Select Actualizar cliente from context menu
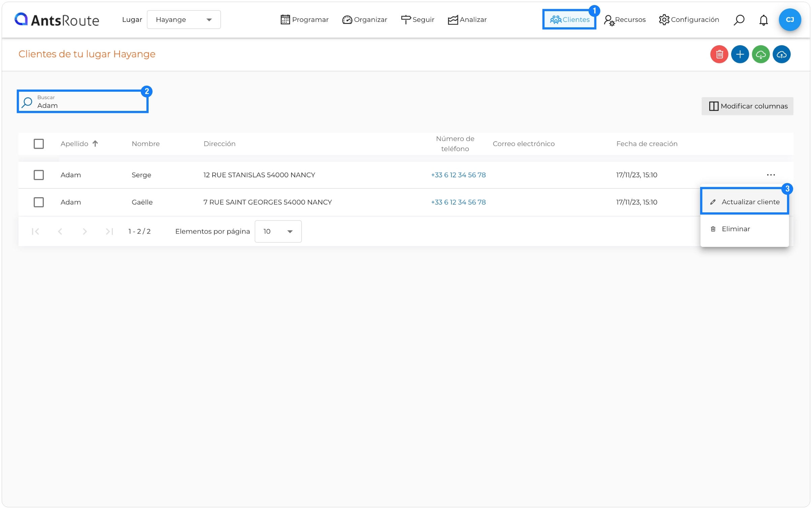The width and height of the screenshot is (812, 509). click(745, 202)
